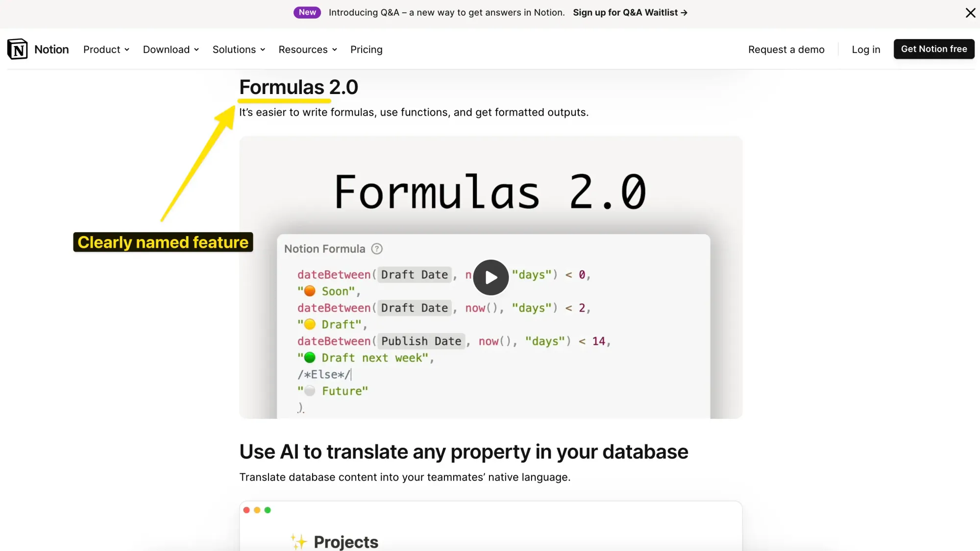Expand the Product dropdown menu
980x551 pixels.
[x=106, y=49]
